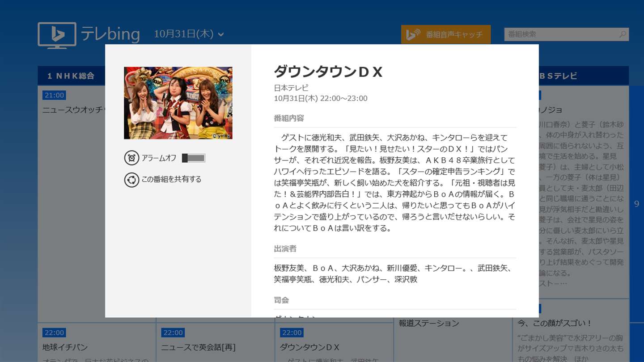Open ニュースウオッチ program at 21:00

click(x=73, y=109)
